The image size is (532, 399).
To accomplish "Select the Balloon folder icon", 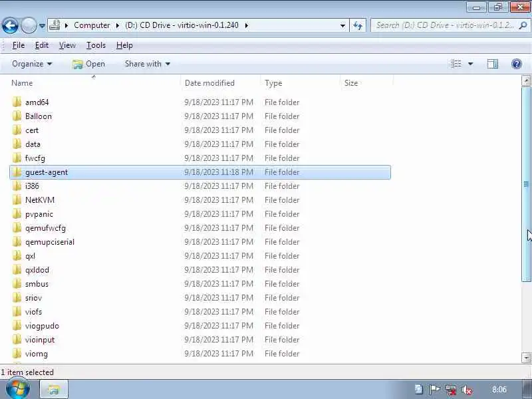I will click(x=17, y=116).
